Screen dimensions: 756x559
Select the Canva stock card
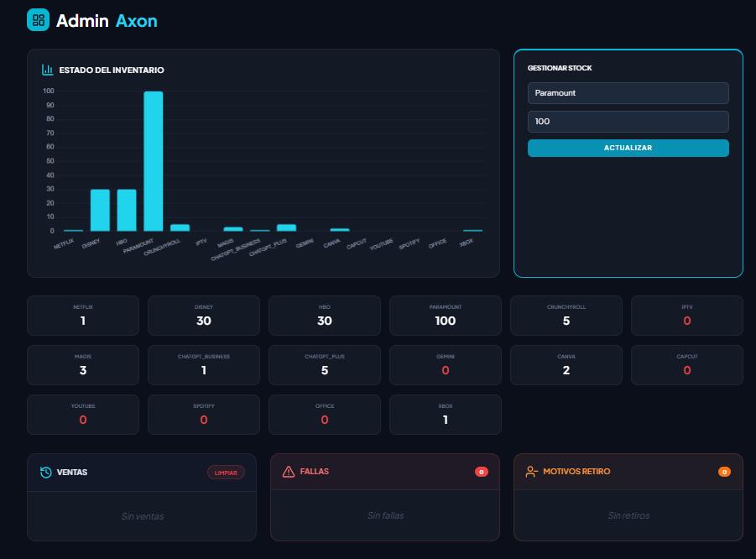pos(566,365)
